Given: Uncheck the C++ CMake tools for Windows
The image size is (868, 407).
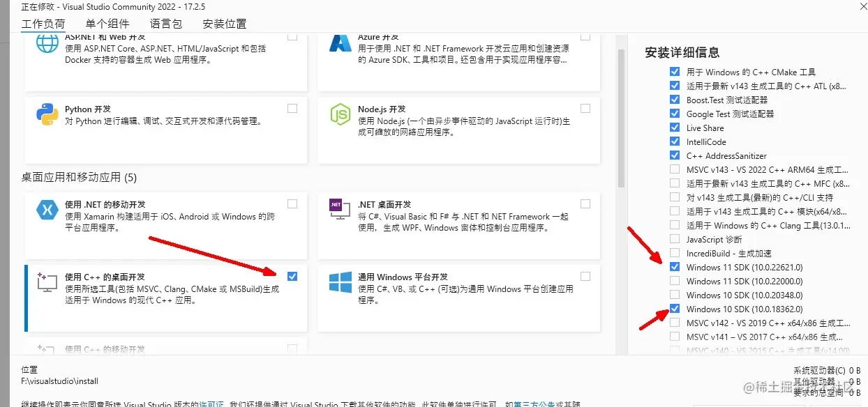Looking at the screenshot, I should (x=675, y=72).
